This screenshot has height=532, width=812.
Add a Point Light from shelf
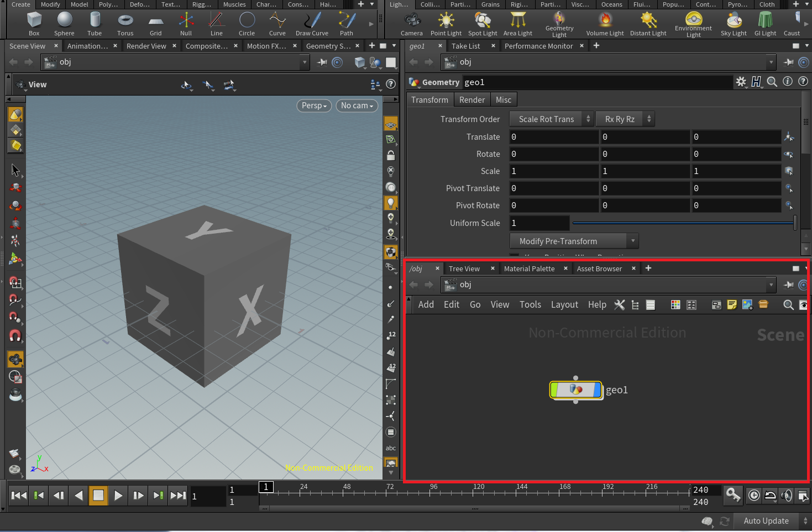click(x=446, y=23)
